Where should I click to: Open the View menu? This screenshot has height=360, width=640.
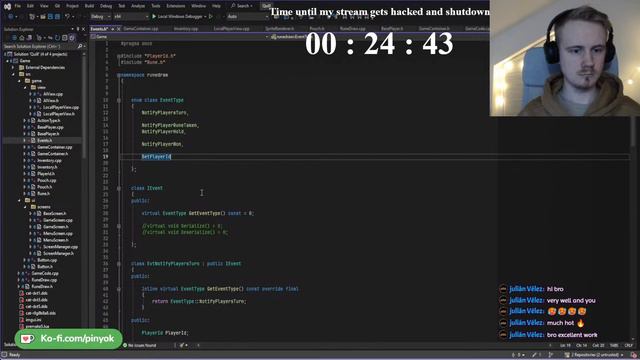pos(44,6)
